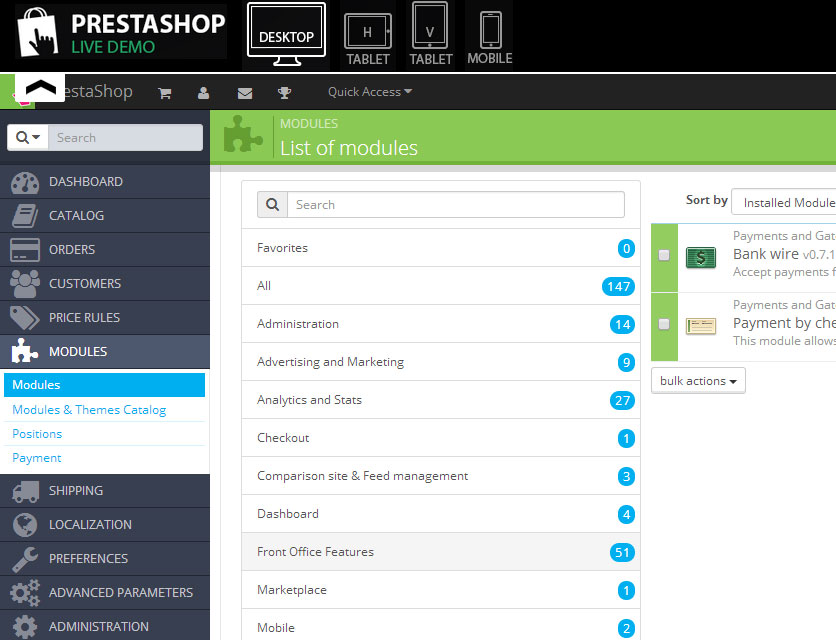836x640 pixels.
Task: Open the PrestaShop Live Demo logo
Action: point(121,31)
